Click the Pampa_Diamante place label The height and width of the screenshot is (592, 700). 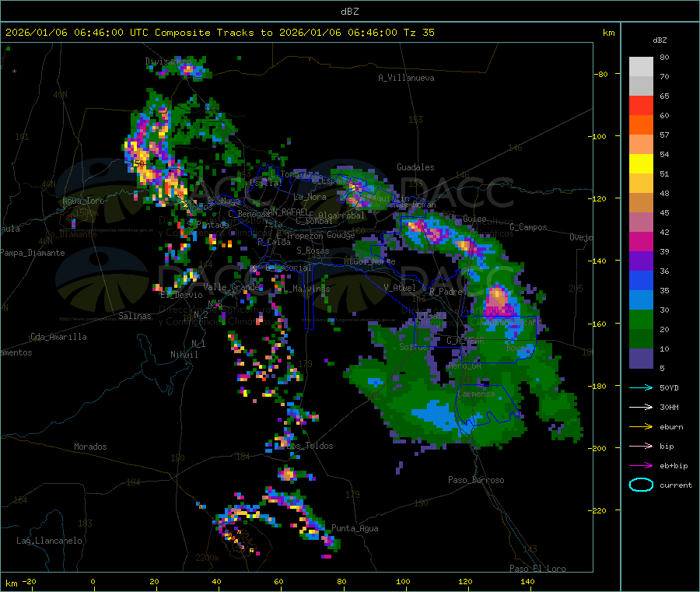tap(32, 253)
